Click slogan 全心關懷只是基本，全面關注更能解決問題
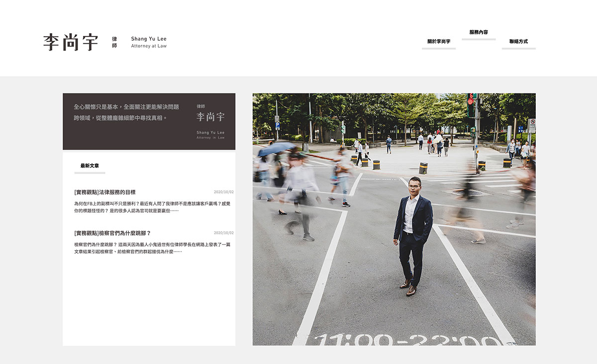 (x=126, y=107)
